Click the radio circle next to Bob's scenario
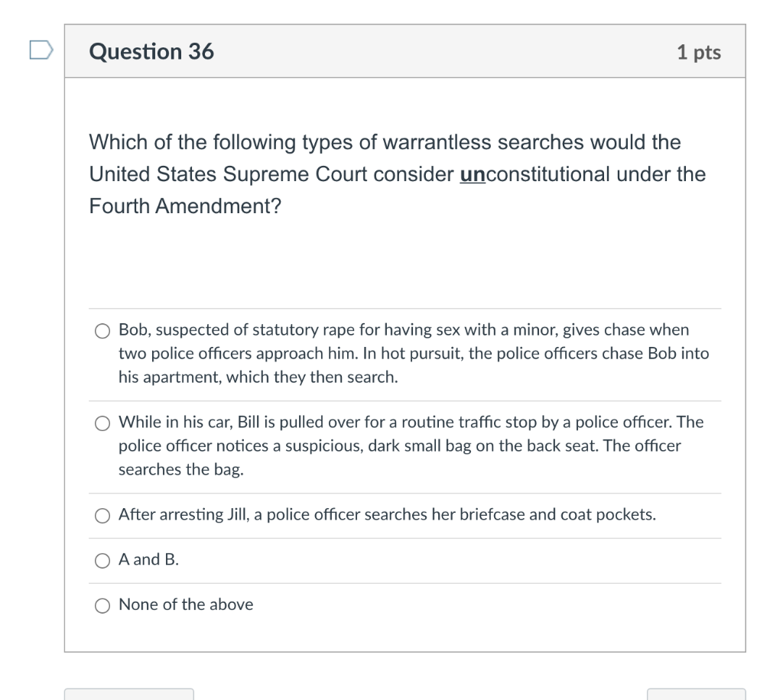The width and height of the screenshot is (783, 700). tap(102, 330)
